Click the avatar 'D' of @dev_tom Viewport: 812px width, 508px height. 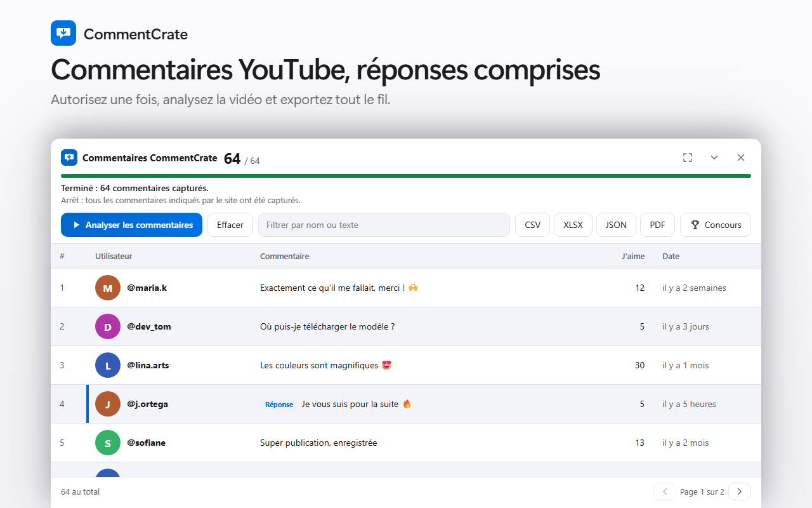tap(108, 326)
